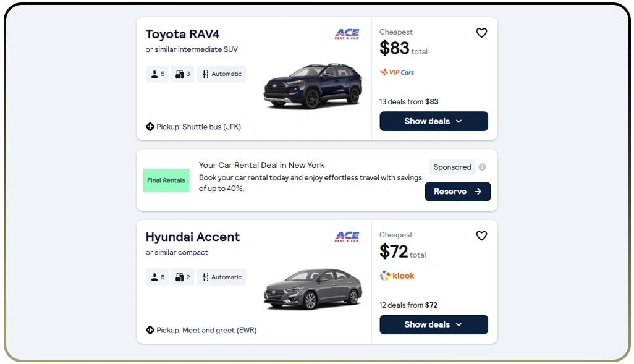
Task: Click the Final Rentals logo
Action: point(166,180)
